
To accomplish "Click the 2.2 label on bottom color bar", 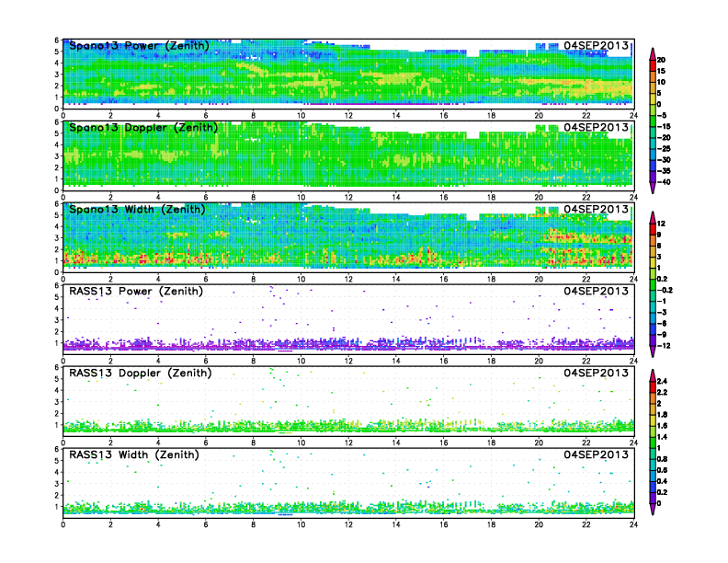I will click(662, 392).
